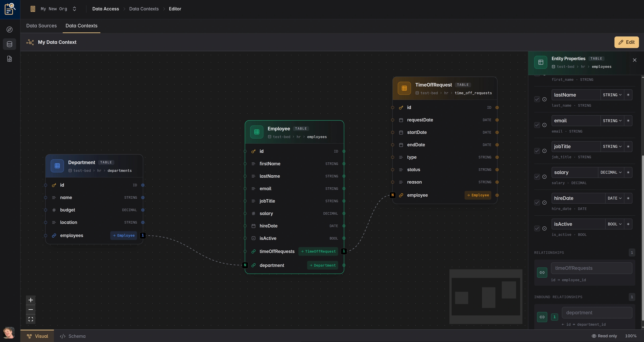The width and height of the screenshot is (644, 342).
Task: Select the TimeOffRequest startDate field row
Action: point(445,133)
